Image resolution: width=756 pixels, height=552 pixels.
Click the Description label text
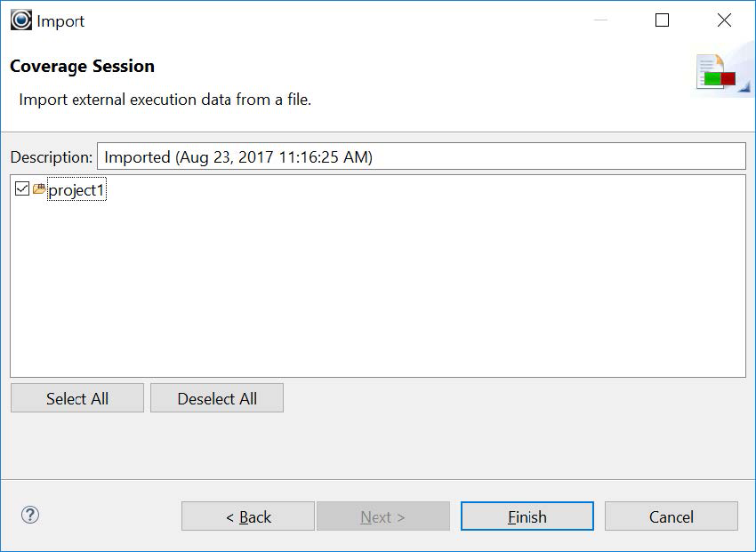[x=50, y=156]
